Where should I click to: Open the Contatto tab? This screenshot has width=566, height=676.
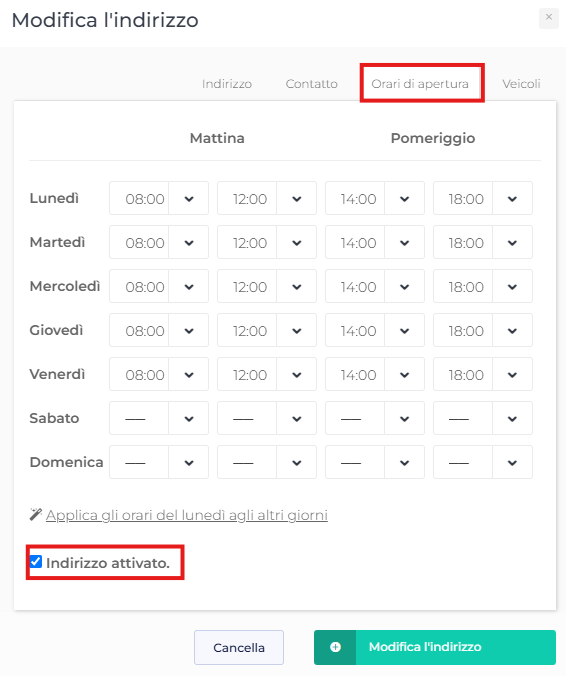pyautogui.click(x=311, y=84)
